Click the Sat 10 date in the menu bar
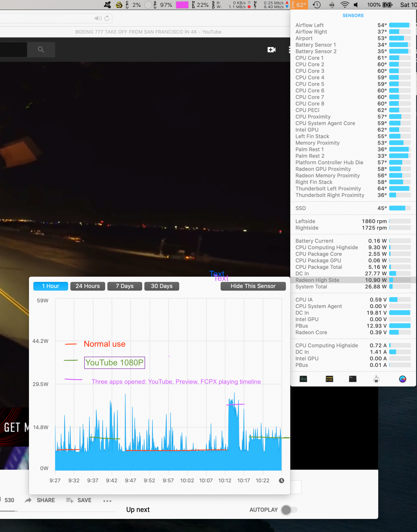 (408, 5)
